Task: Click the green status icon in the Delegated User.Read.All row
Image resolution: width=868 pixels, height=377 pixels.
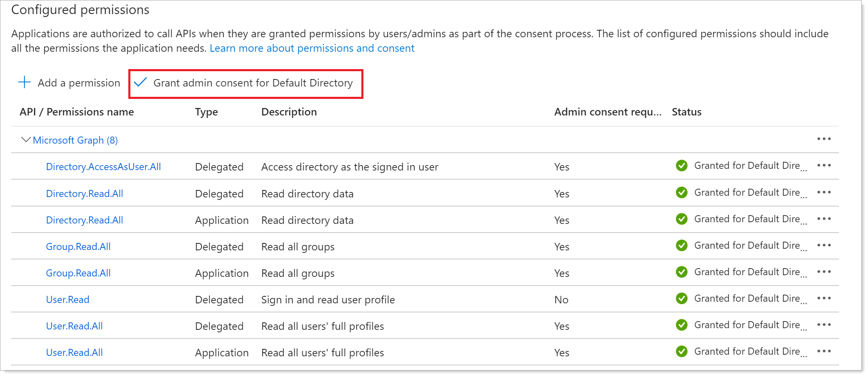Action: (x=681, y=325)
